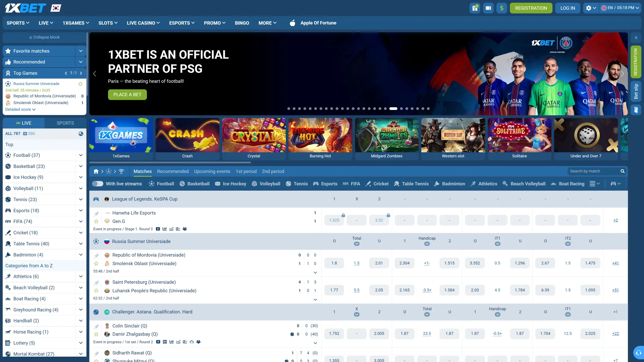Select the Tennis filter in sports bar
The height and width of the screenshot is (362, 644).
pos(297,184)
